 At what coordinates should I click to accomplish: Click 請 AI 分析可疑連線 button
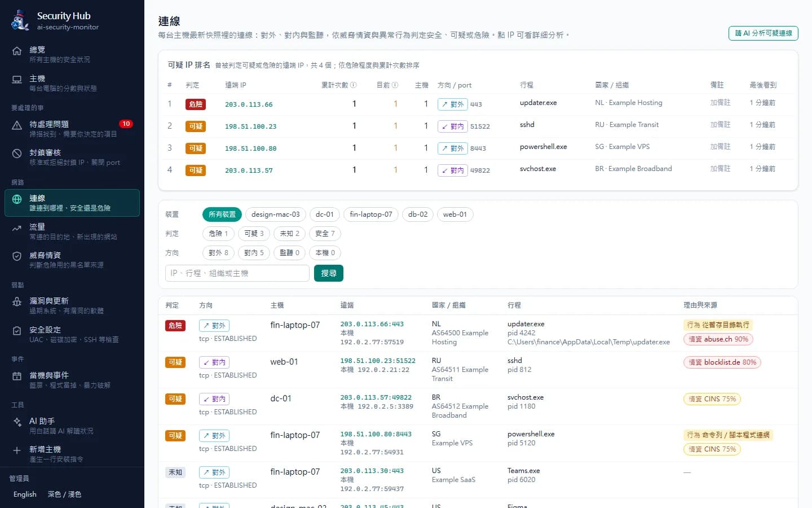coord(764,33)
